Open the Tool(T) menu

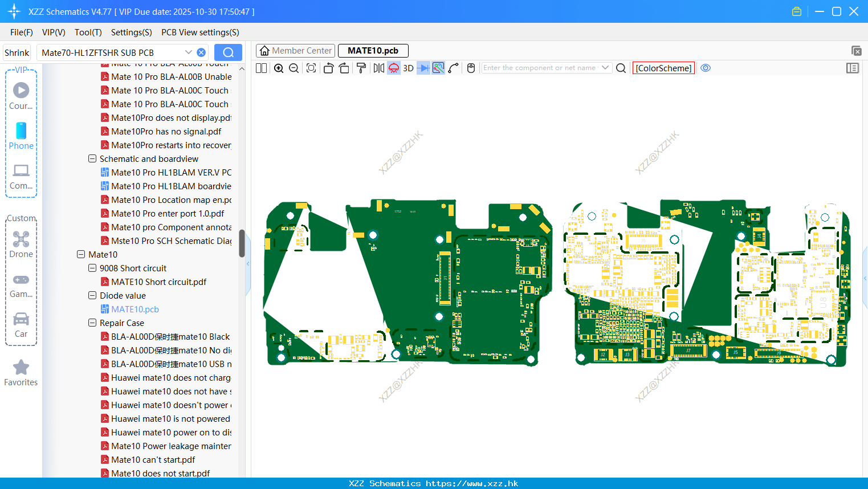tap(88, 32)
